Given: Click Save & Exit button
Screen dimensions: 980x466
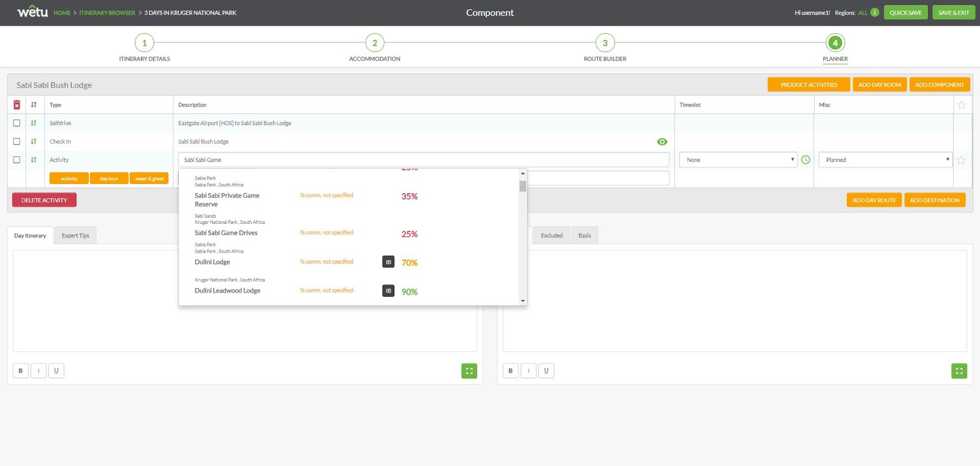Looking at the screenshot, I should [954, 12].
